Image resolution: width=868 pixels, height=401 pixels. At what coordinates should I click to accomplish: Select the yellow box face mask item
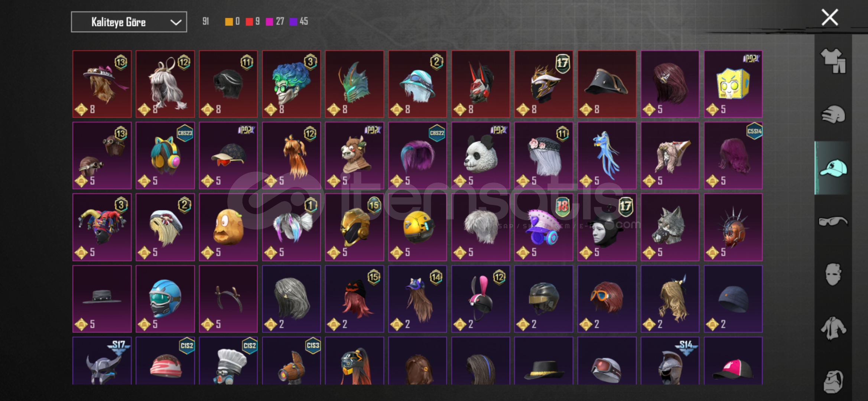[733, 84]
